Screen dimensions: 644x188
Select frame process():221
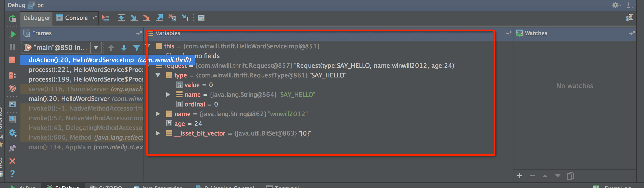pos(82,70)
